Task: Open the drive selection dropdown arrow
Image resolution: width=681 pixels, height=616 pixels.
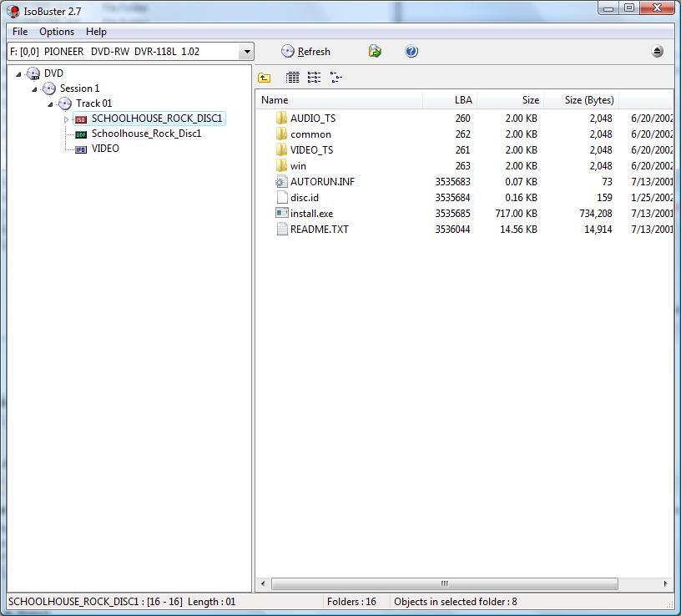Action: click(x=247, y=52)
